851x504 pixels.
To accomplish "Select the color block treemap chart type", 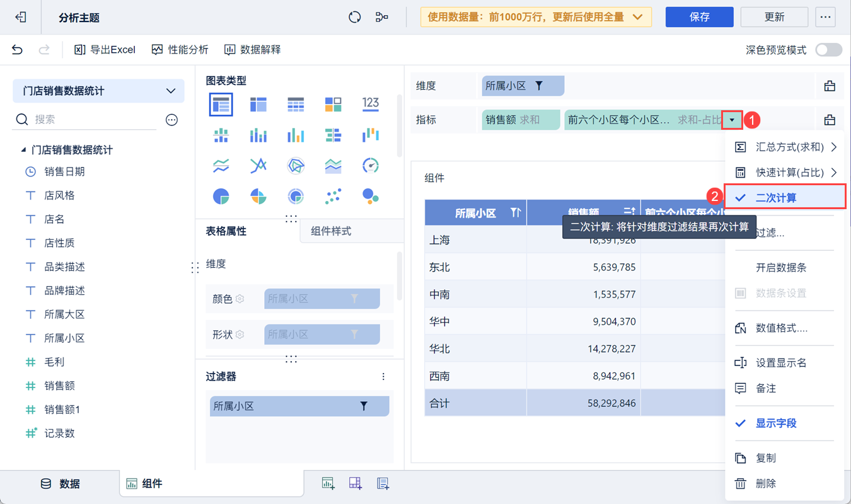I will pos(333,105).
